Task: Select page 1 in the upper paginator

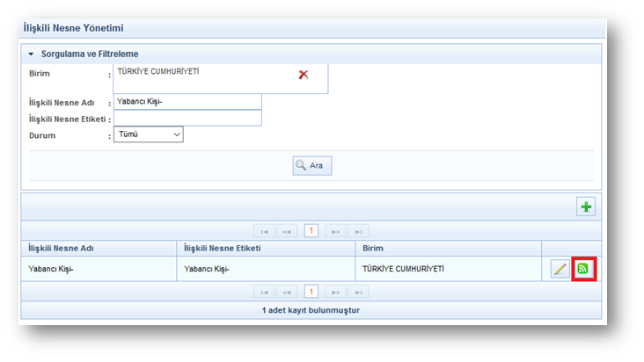Action: [311, 231]
